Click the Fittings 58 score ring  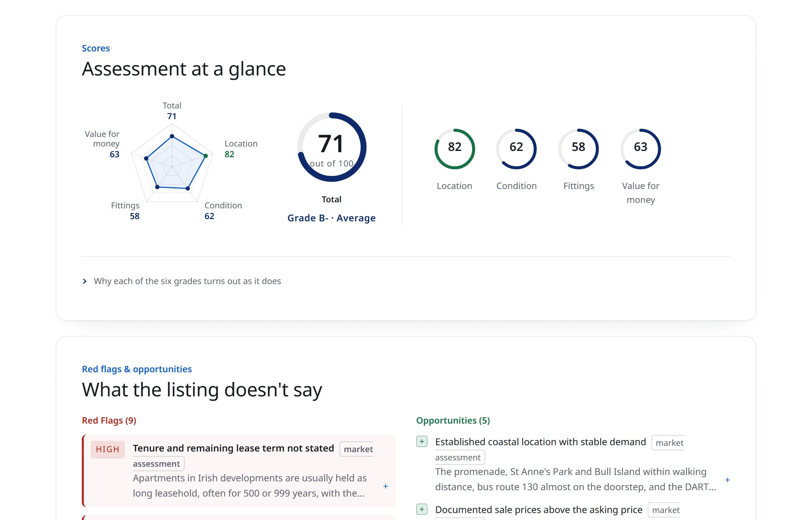coord(578,149)
